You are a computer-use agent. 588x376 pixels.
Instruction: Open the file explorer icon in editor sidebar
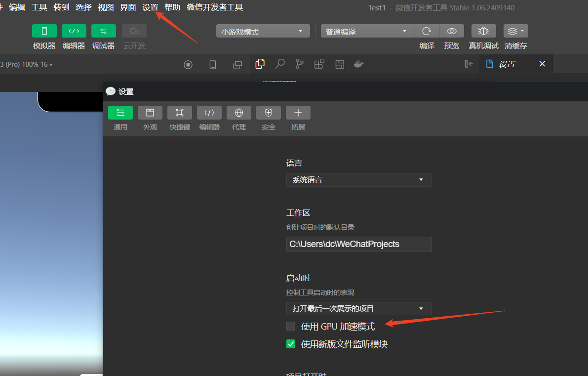(x=260, y=64)
